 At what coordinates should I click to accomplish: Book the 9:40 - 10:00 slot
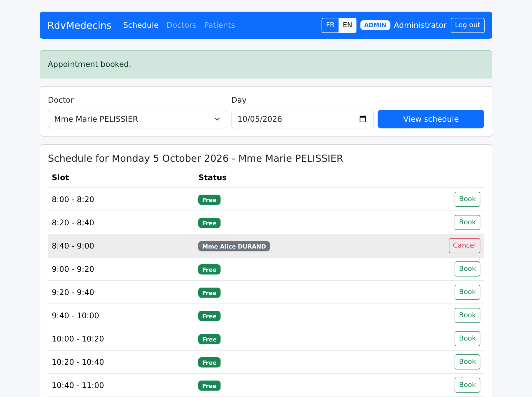pos(467,315)
